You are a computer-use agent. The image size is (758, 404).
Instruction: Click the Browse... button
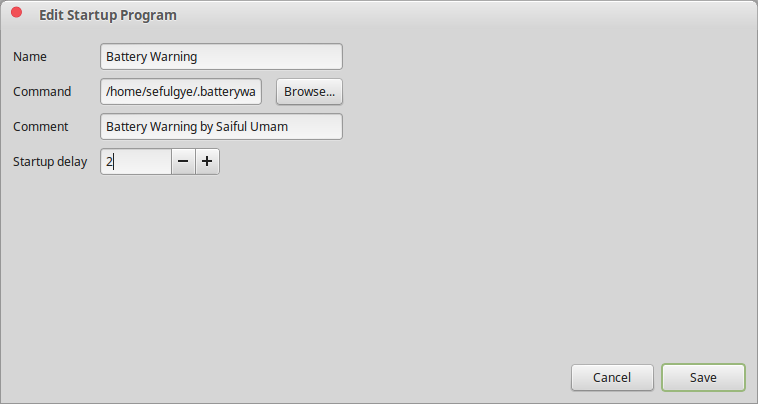click(x=309, y=92)
